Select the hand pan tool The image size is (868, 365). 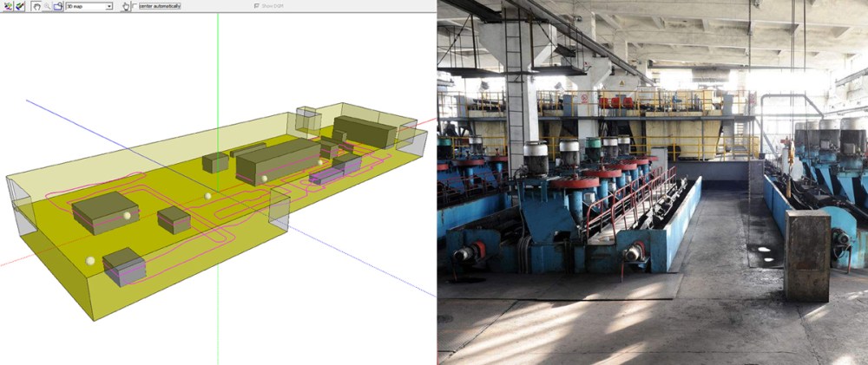[x=36, y=5]
